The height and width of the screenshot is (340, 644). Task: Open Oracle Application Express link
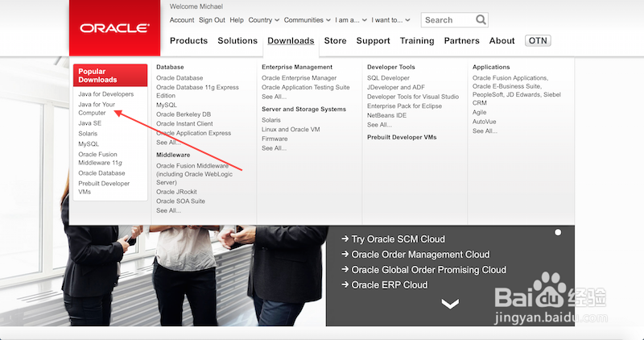click(193, 133)
